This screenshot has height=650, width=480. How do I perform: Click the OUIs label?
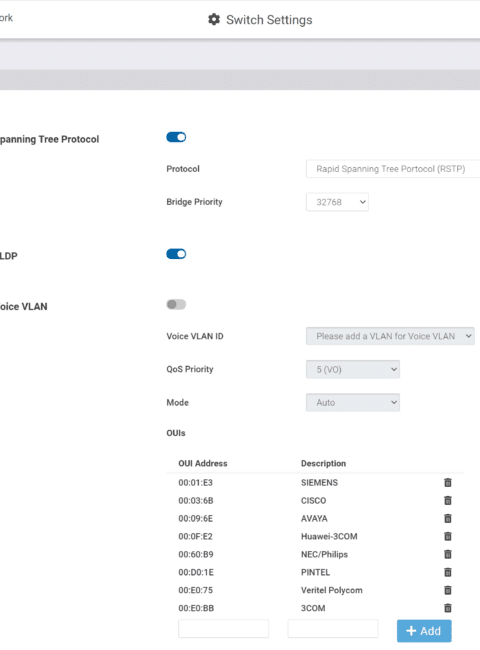(x=176, y=433)
